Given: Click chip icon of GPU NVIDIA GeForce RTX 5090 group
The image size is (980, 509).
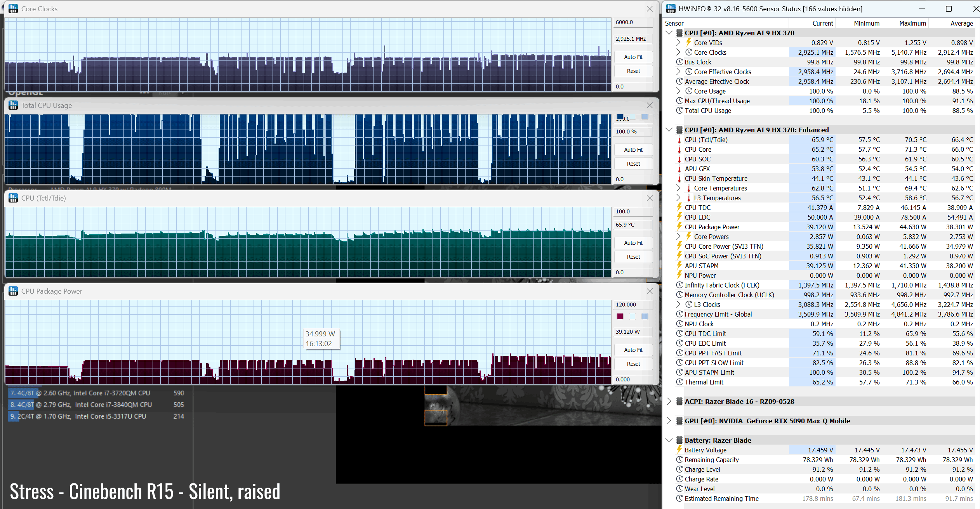Looking at the screenshot, I should pyautogui.click(x=679, y=421).
